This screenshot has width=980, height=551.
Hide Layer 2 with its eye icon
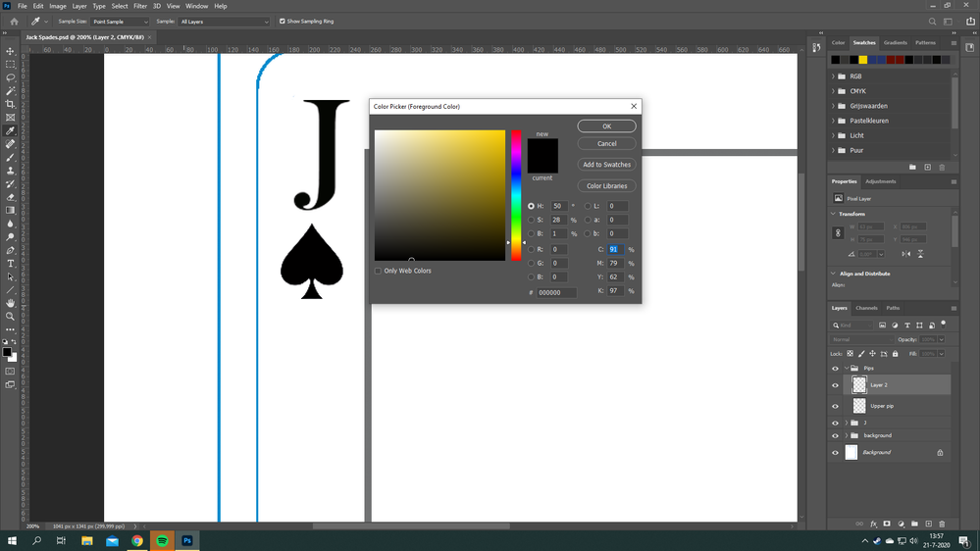[835, 385]
